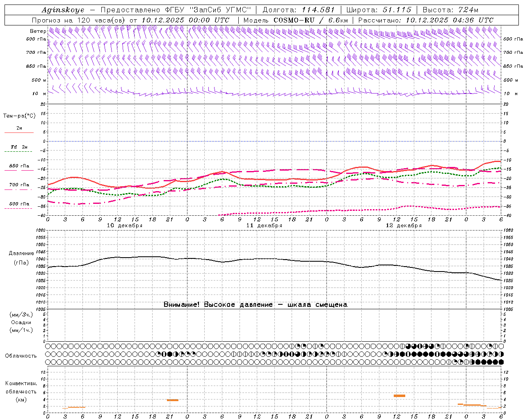Click the 850 гПа temperature legend entry
525x420 pixels.
[x=19, y=166]
